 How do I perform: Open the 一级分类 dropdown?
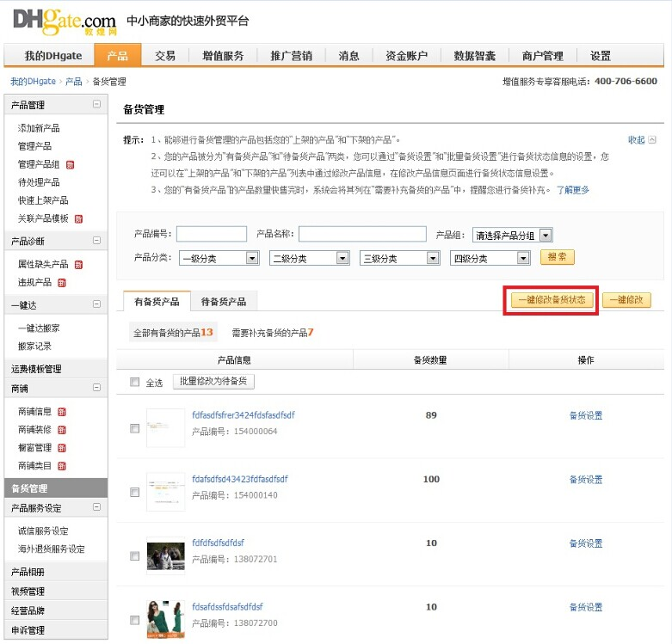pyautogui.click(x=219, y=258)
